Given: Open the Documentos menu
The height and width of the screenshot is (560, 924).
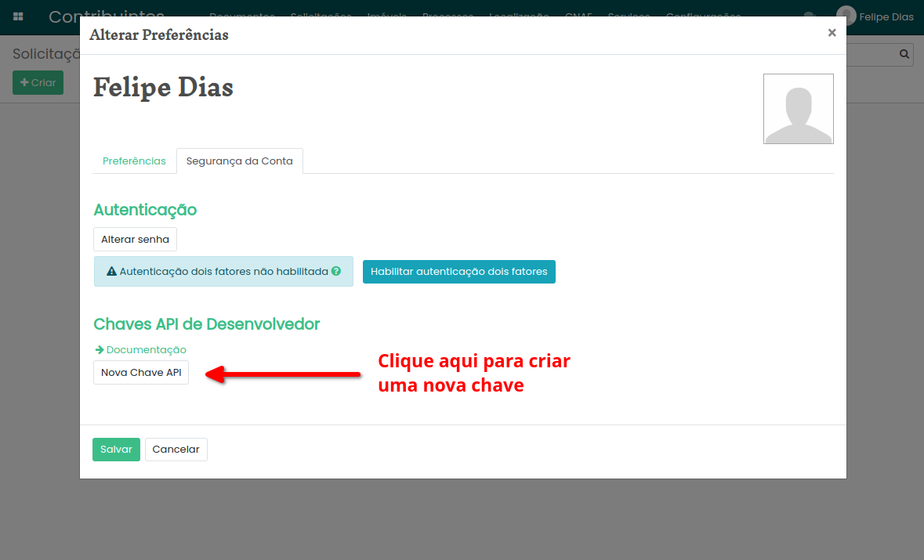Looking at the screenshot, I should coord(242,16).
